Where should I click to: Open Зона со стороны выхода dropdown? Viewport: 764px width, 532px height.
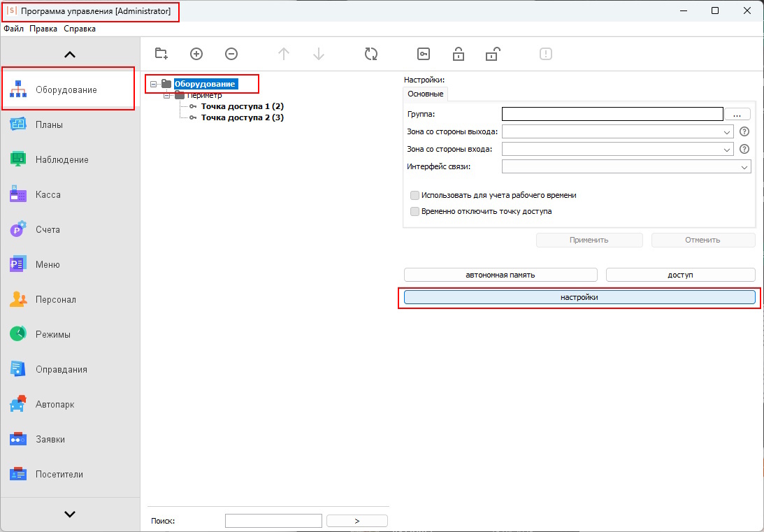(x=617, y=131)
